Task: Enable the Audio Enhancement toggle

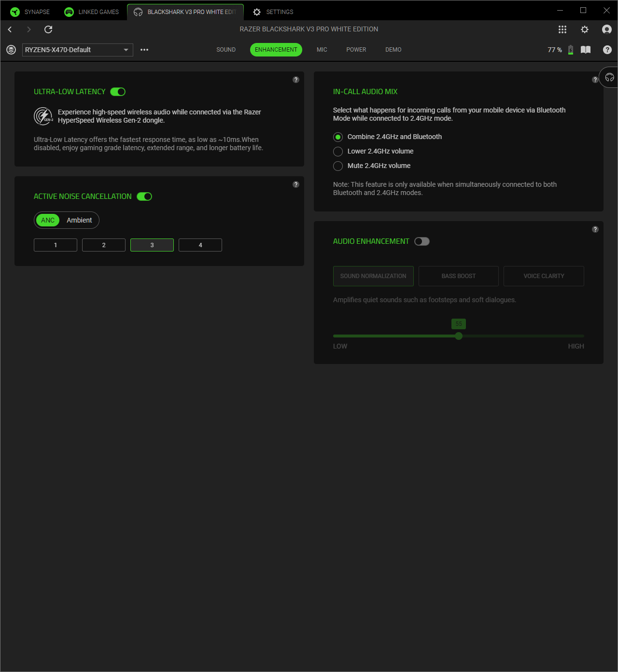Action: click(422, 241)
